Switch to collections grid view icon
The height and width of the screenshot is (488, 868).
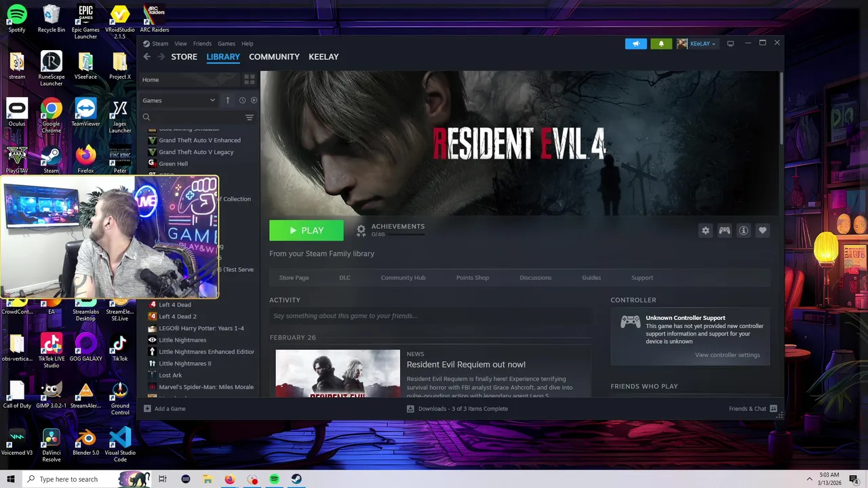tap(249, 79)
